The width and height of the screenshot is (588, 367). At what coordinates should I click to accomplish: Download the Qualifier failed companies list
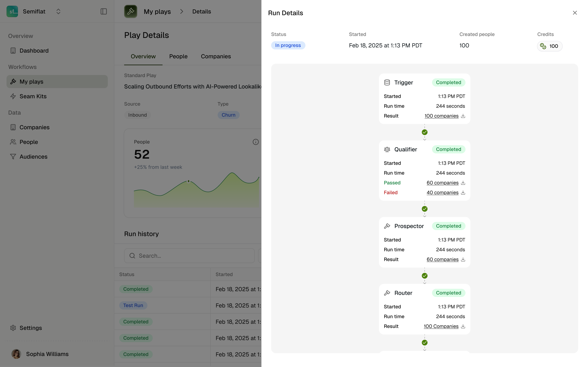[463, 193]
